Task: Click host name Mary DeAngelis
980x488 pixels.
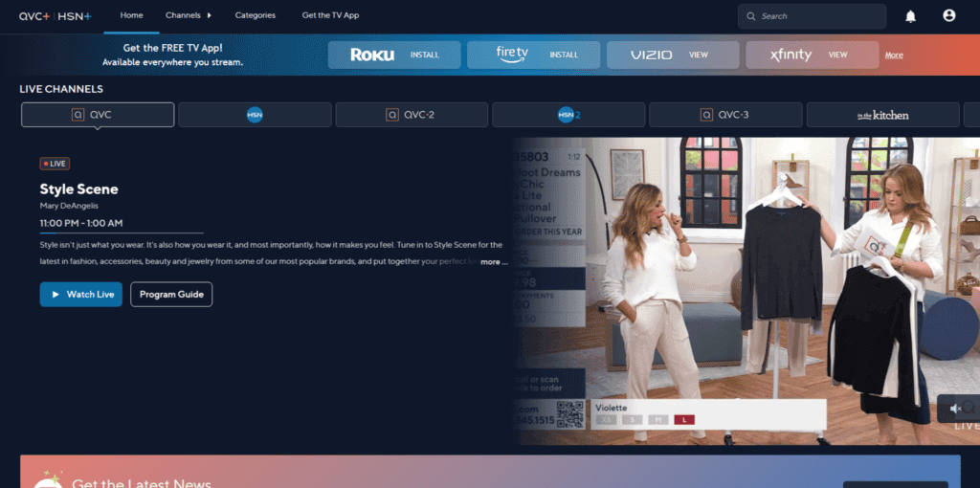Action: click(69, 206)
